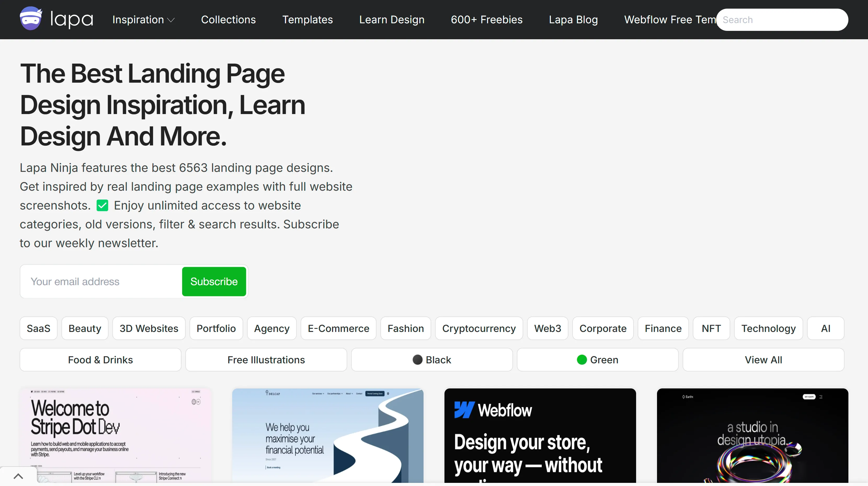Select the Black color filter dot
868x486 pixels.
[x=417, y=360]
